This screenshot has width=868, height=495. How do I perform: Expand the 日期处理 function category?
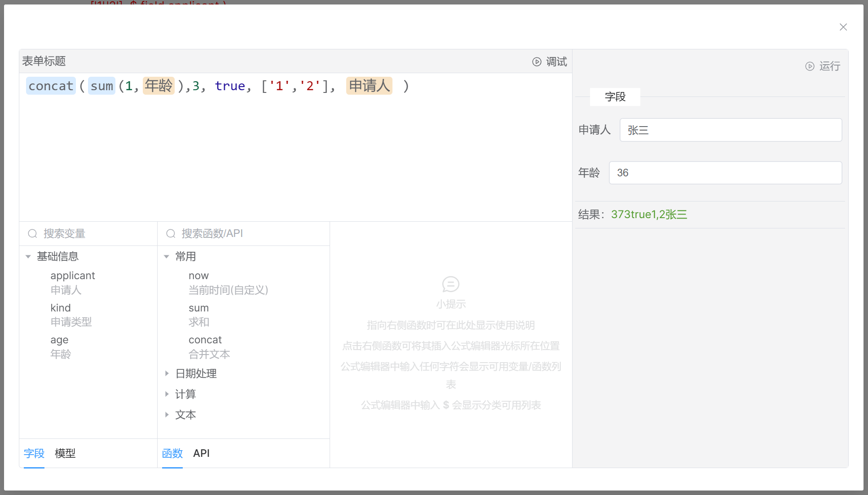point(167,373)
